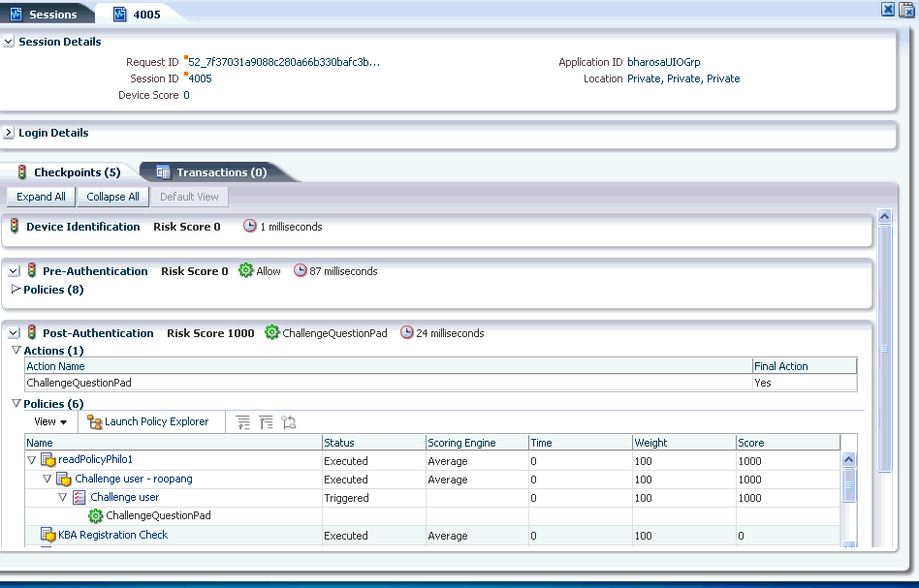Click the Status column header
Viewport: 919px width, 588px height.
coord(374,443)
